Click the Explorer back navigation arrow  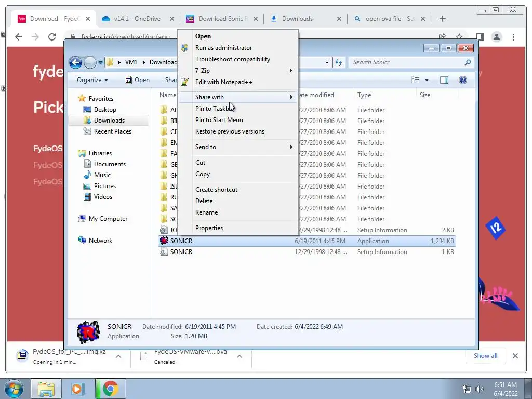75,62
